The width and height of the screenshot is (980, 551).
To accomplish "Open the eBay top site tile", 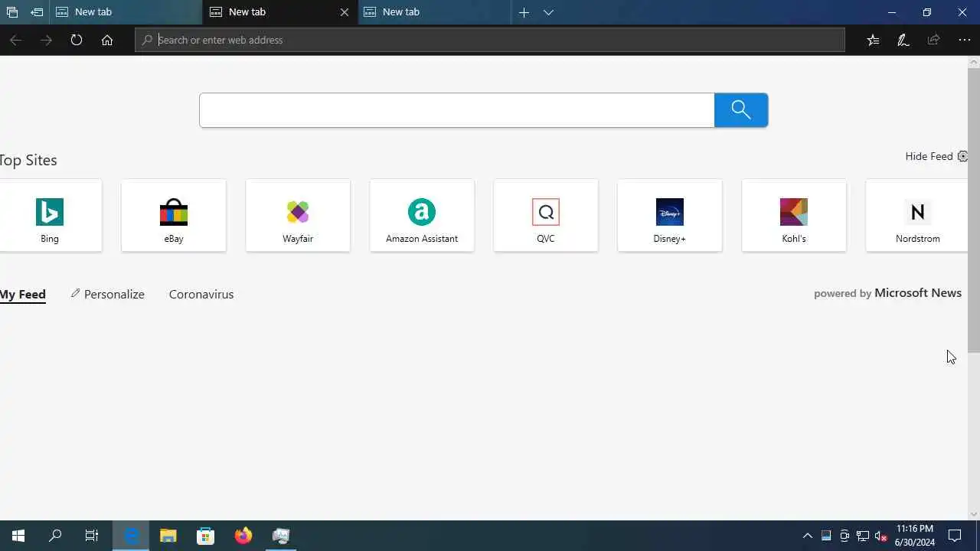I will pos(174,216).
